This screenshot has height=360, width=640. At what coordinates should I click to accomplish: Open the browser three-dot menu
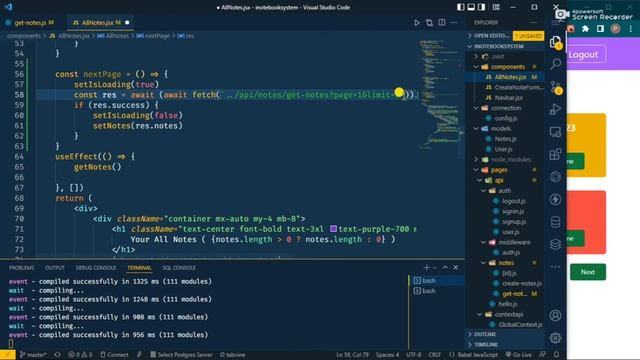coord(631,29)
